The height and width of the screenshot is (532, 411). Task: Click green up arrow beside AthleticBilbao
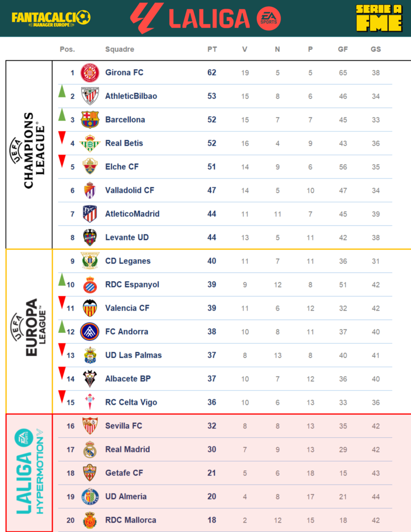pyautogui.click(x=62, y=91)
